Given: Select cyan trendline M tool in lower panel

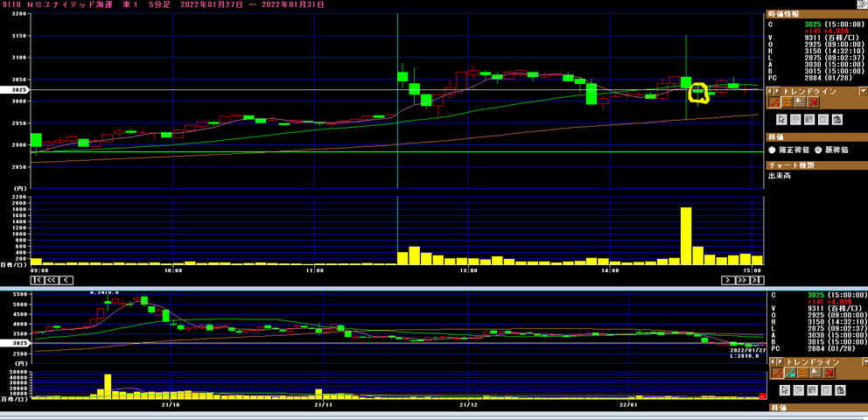Looking at the screenshot, I should pos(790,373).
